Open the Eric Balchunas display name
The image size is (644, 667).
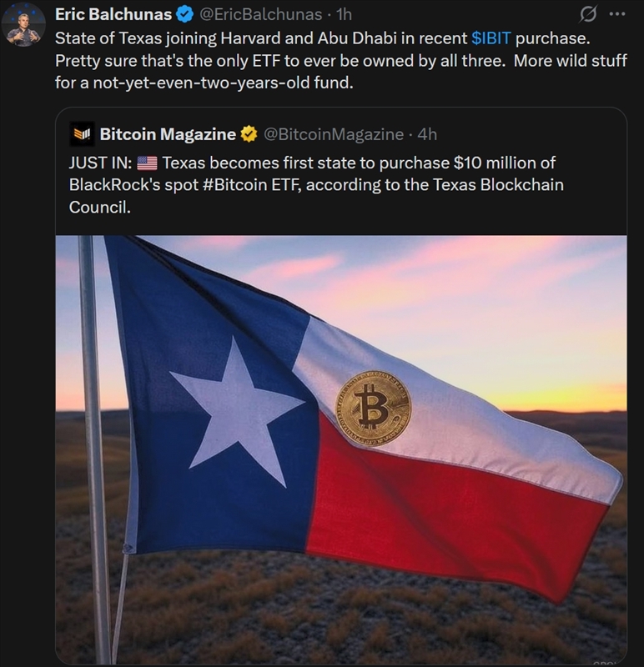(113, 15)
